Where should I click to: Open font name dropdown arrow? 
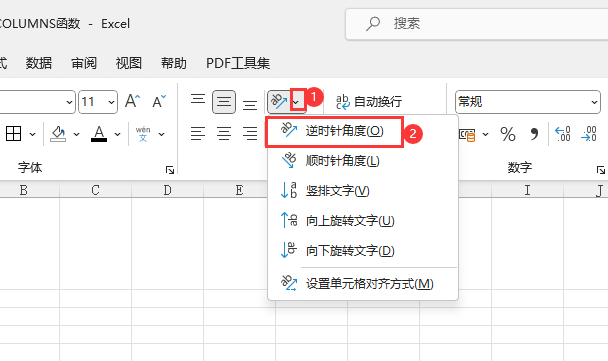69,102
